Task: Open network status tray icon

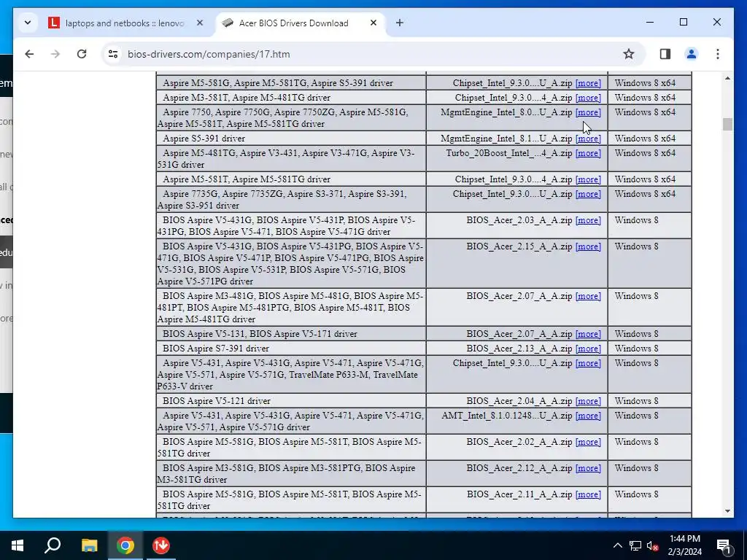Action: coord(635,545)
